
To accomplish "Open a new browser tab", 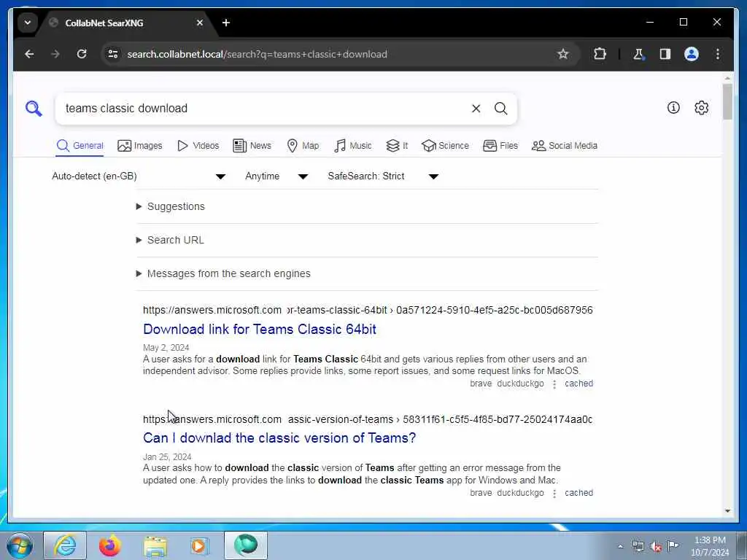I will click(x=226, y=23).
